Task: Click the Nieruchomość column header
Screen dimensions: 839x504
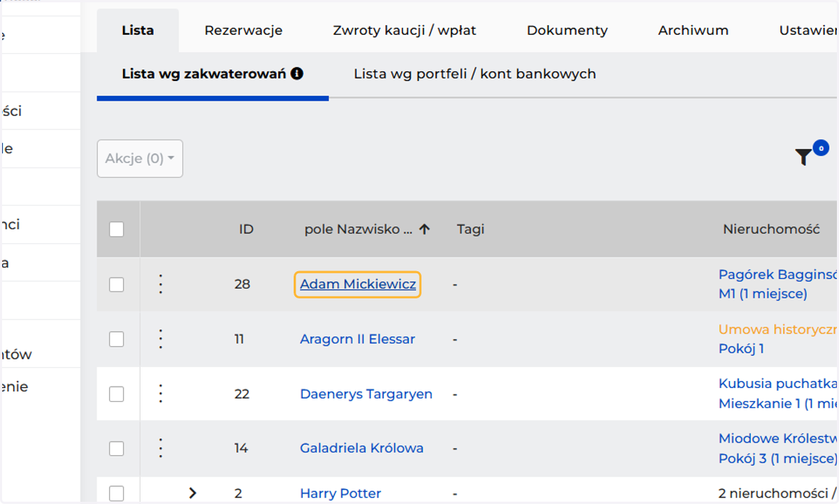Action: (x=771, y=229)
